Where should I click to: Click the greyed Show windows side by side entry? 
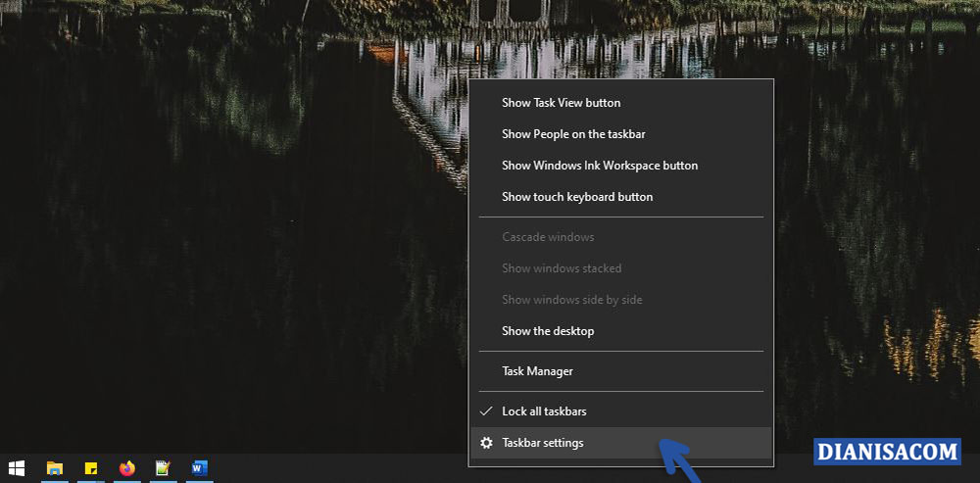pos(621,300)
